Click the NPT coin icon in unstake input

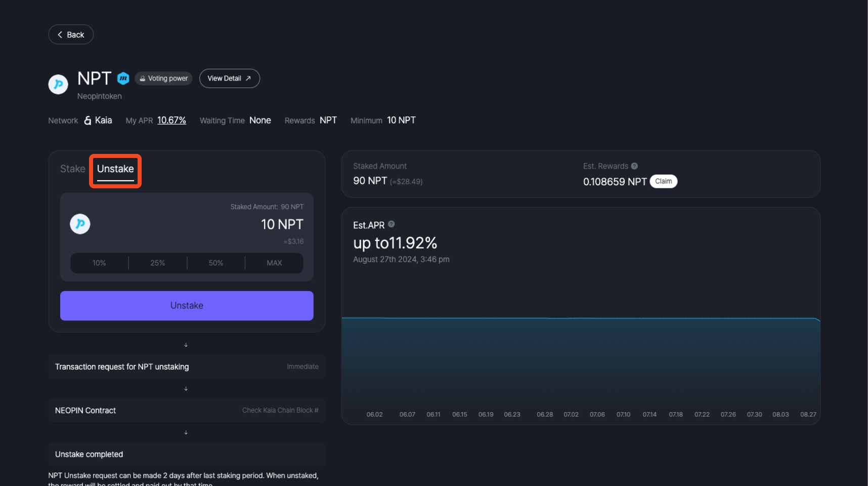click(80, 224)
